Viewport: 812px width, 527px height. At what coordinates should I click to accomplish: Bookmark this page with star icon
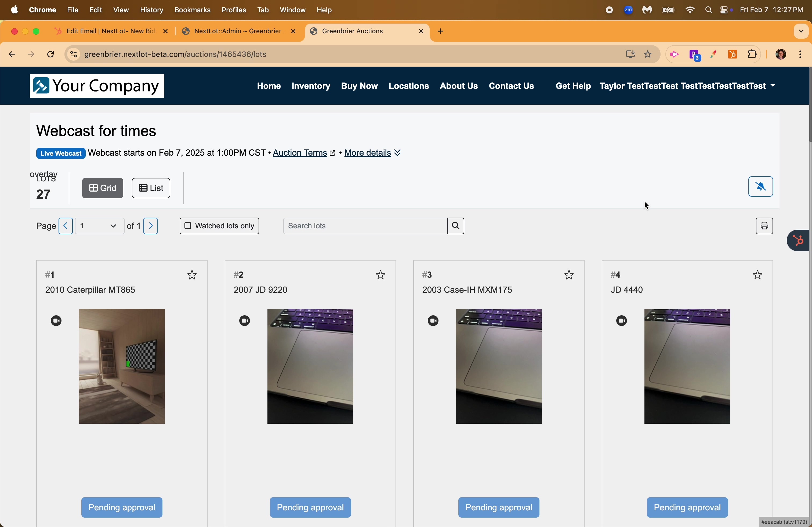click(648, 54)
